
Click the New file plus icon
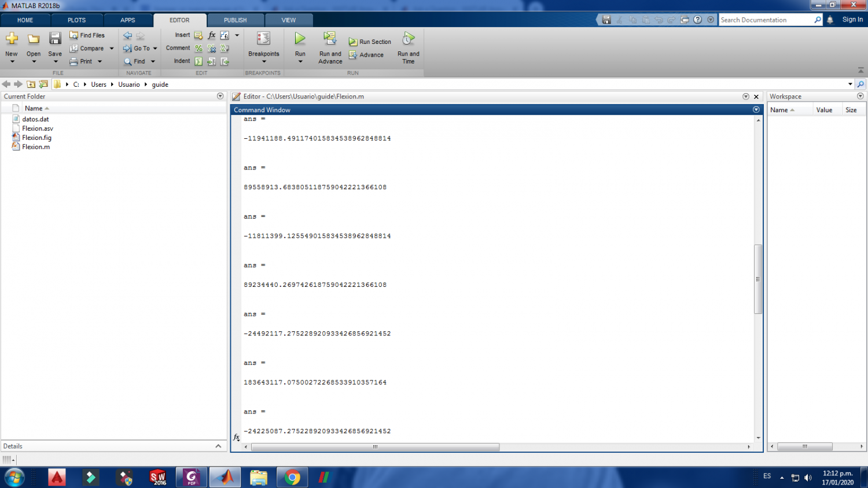12,39
